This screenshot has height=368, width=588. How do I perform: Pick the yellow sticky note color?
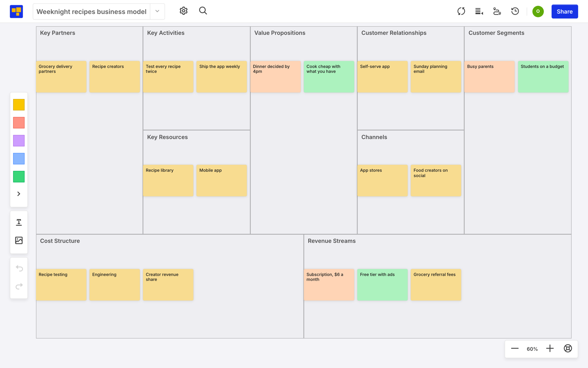tap(19, 105)
